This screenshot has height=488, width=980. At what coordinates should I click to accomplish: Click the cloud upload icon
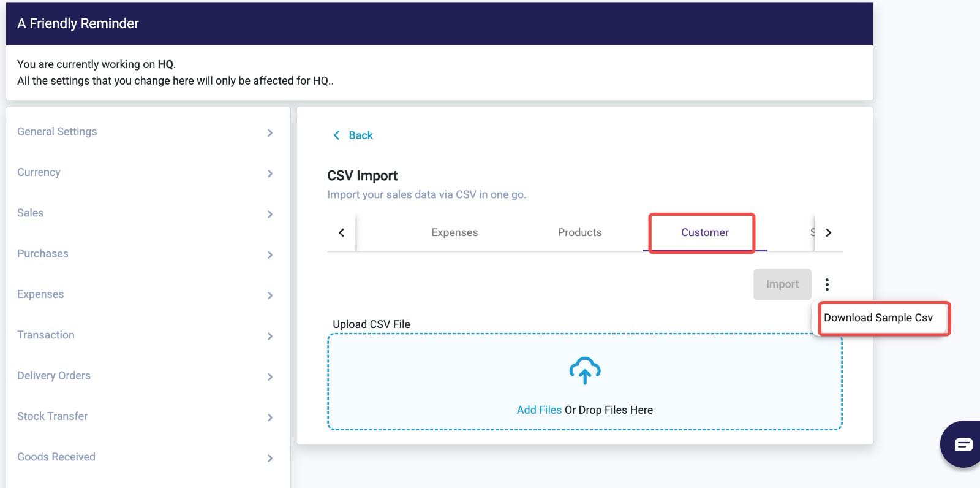coord(584,370)
